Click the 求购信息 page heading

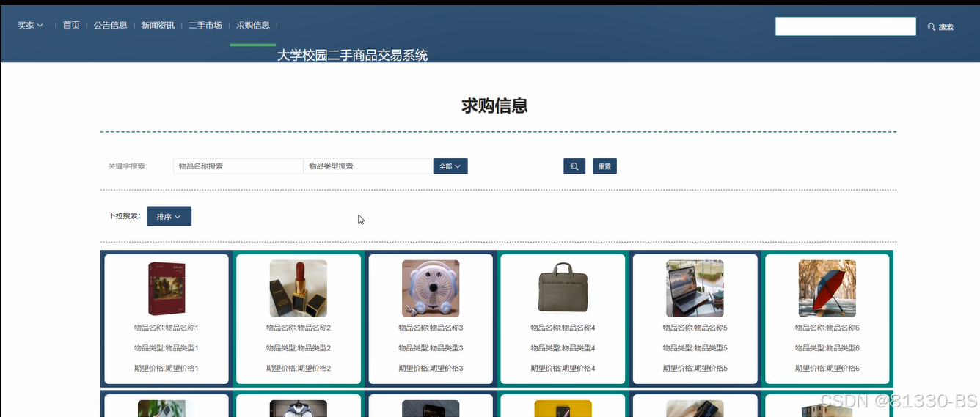click(x=494, y=106)
